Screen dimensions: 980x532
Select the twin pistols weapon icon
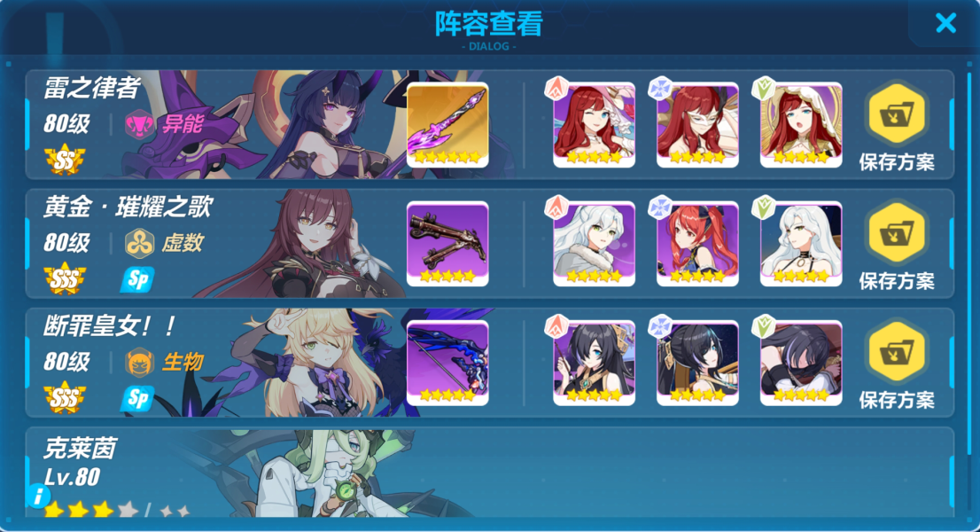(x=447, y=244)
